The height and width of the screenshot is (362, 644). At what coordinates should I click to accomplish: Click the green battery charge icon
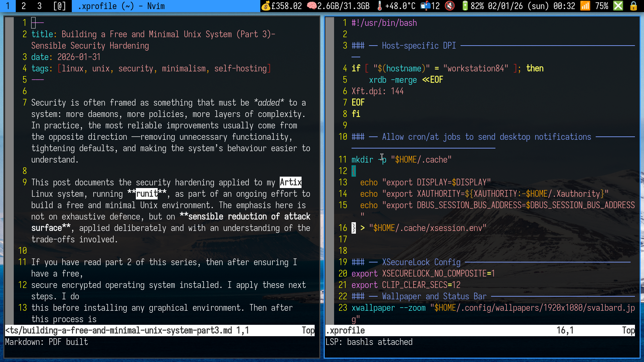465,6
